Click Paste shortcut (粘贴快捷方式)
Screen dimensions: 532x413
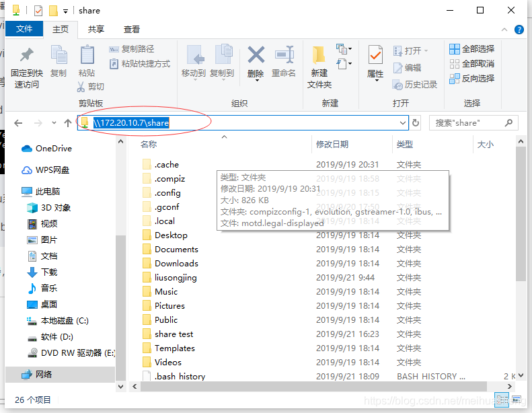[140, 64]
